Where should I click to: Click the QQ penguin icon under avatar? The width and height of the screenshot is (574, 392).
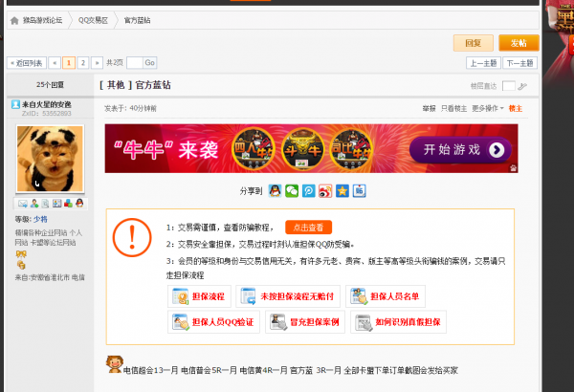click(79, 203)
